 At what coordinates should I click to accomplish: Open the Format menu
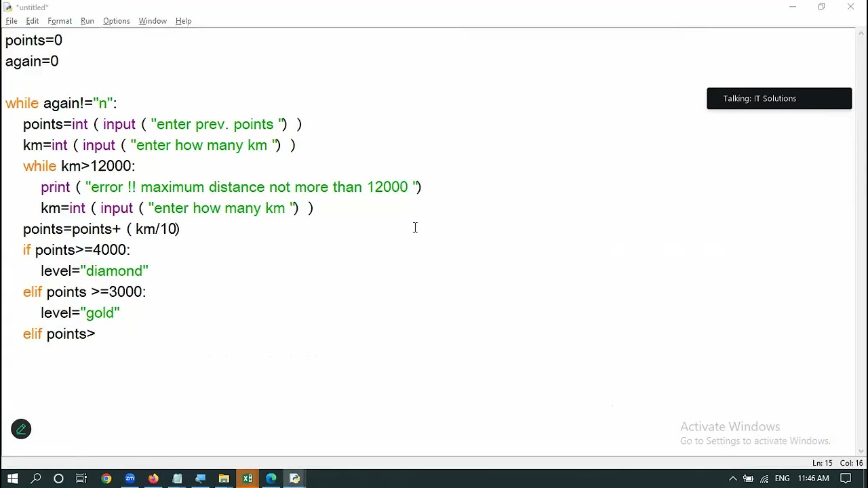pos(60,21)
